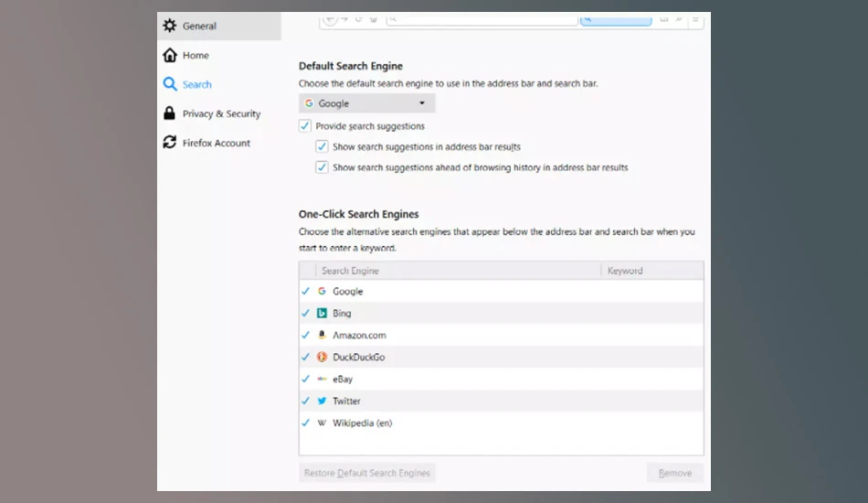This screenshot has height=503, width=868.
Task: Toggle suggestions in address bar results checkbox
Action: pos(322,146)
